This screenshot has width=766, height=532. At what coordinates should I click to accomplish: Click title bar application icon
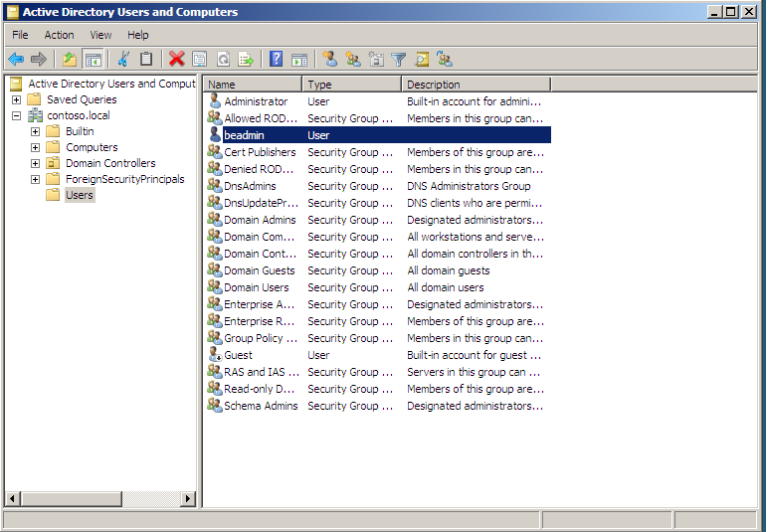pos(13,12)
